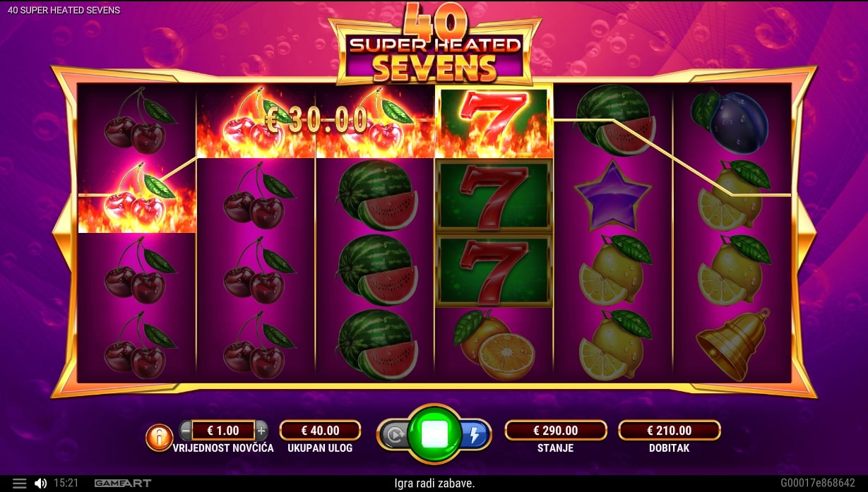Open the hamburger menu in bottom bar
This screenshot has height=492, width=868.
click(x=20, y=484)
